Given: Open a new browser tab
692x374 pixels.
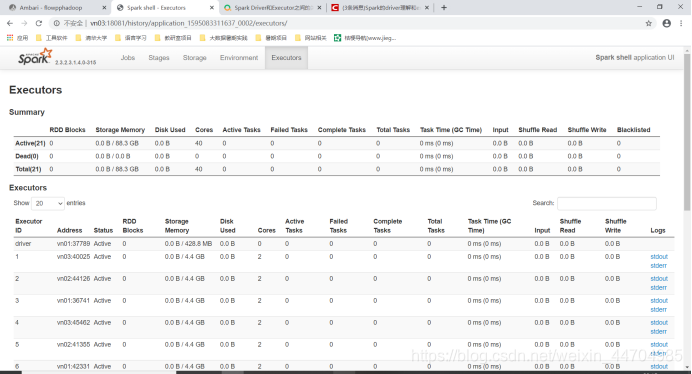Looking at the screenshot, I should [444, 8].
